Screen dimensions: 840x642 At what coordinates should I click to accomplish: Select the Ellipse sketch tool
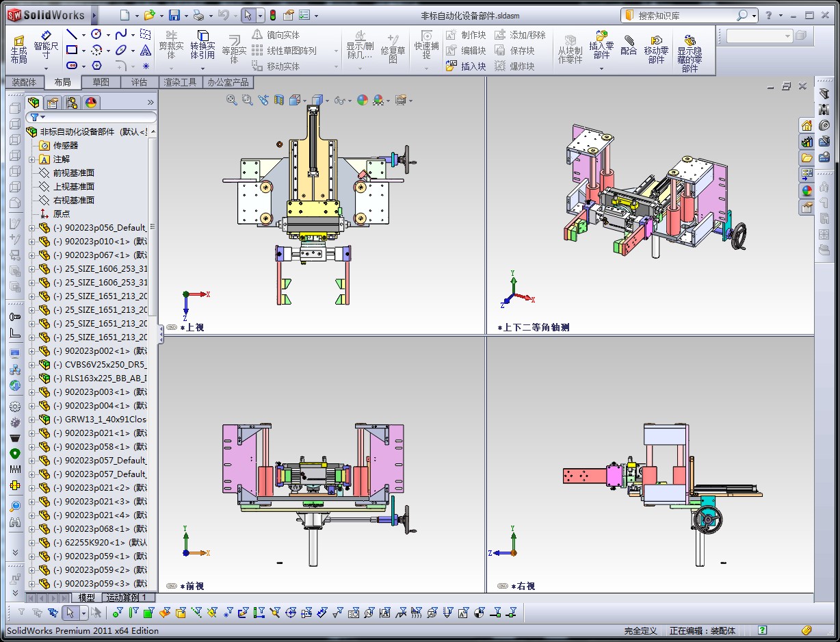tap(120, 50)
